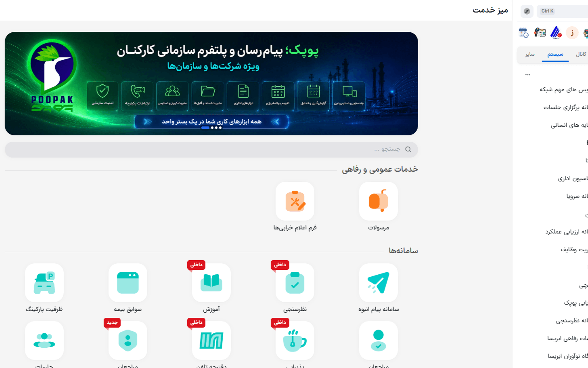
Task: Open the دفترچه تلفن phonebook icon
Action: 211,341
